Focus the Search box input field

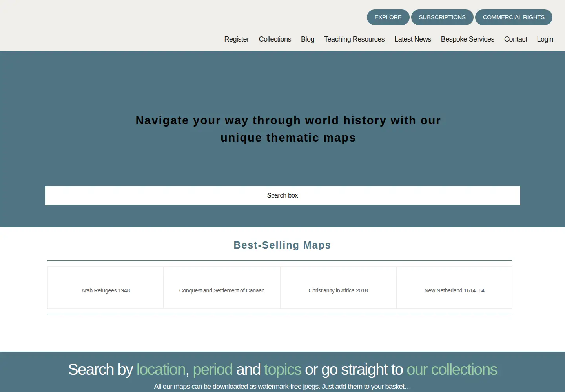[282, 196]
